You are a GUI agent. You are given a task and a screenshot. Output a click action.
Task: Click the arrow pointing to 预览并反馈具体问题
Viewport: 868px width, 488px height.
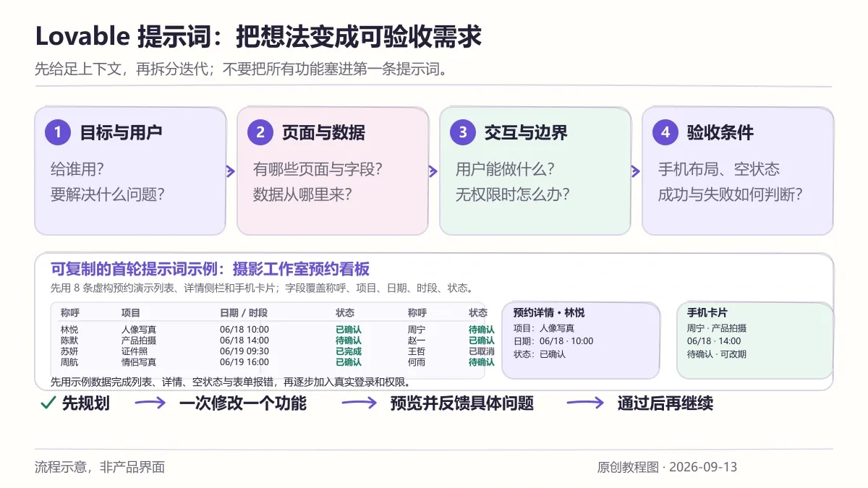point(359,403)
